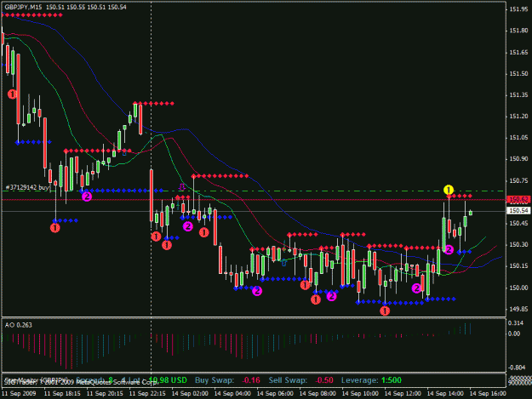Click the "#37129142 buy" order label
Viewport: 532px width, 399px height.
(x=27, y=187)
